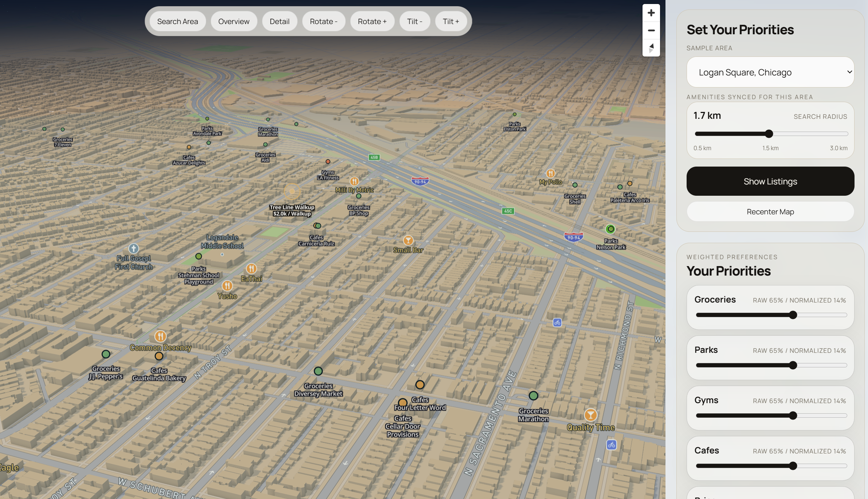Reset map bearing with compass icon

651,48
